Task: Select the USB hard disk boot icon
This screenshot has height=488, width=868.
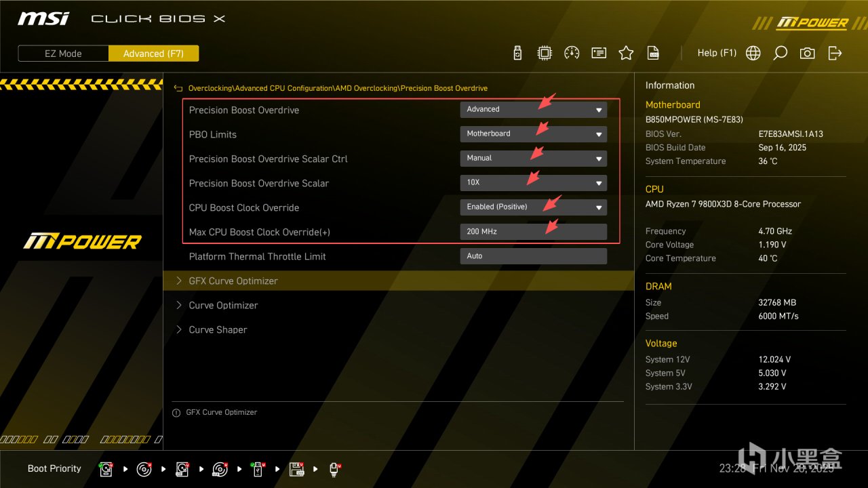Action: (182, 469)
